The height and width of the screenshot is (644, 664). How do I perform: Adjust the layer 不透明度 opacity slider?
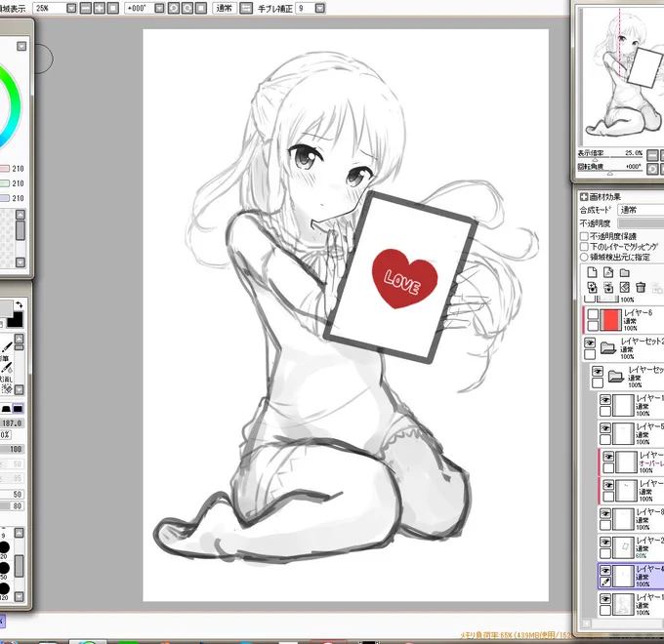click(641, 223)
